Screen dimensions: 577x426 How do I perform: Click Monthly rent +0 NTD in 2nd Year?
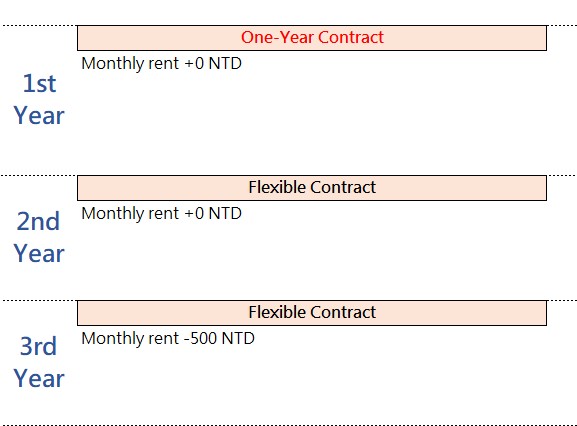tap(162, 214)
